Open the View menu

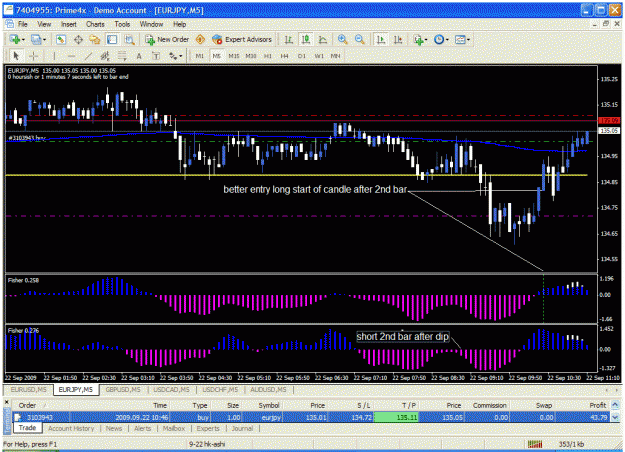click(44, 24)
